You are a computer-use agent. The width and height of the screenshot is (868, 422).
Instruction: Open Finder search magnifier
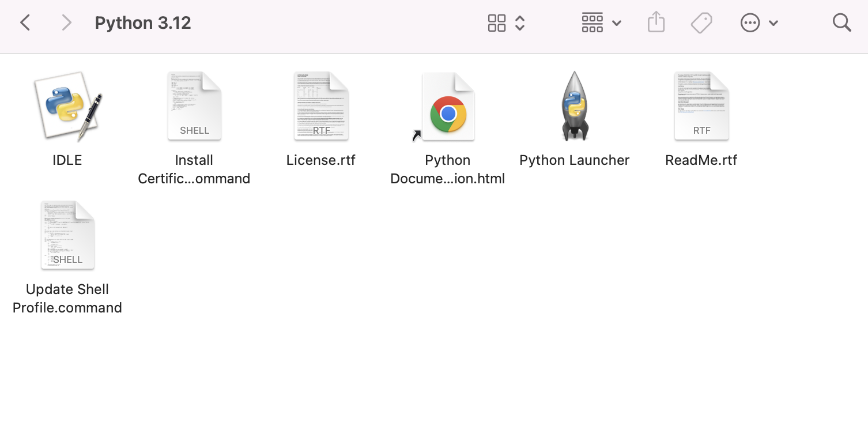842,23
